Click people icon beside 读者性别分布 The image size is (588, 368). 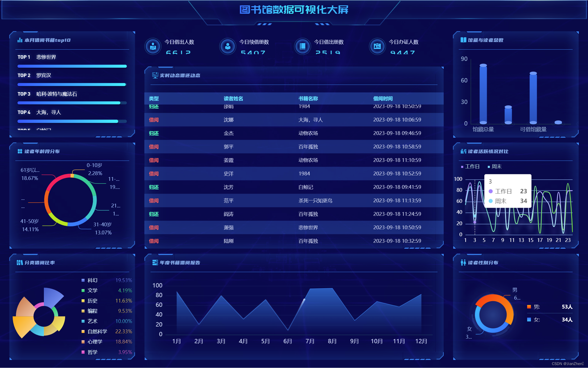point(463,263)
